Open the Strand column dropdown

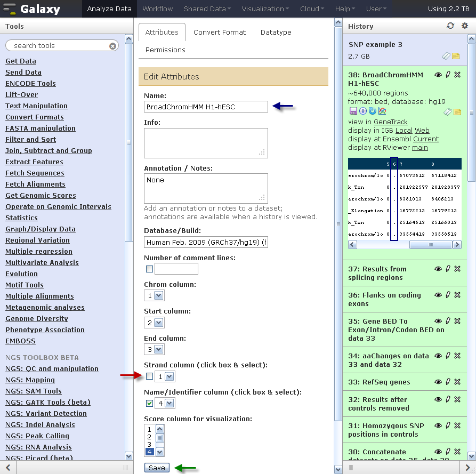click(165, 376)
